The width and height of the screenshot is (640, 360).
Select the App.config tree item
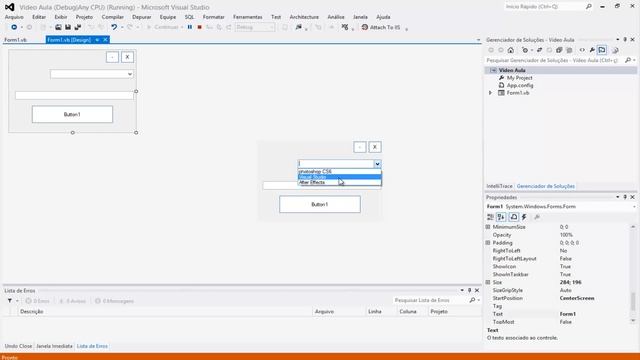520,85
